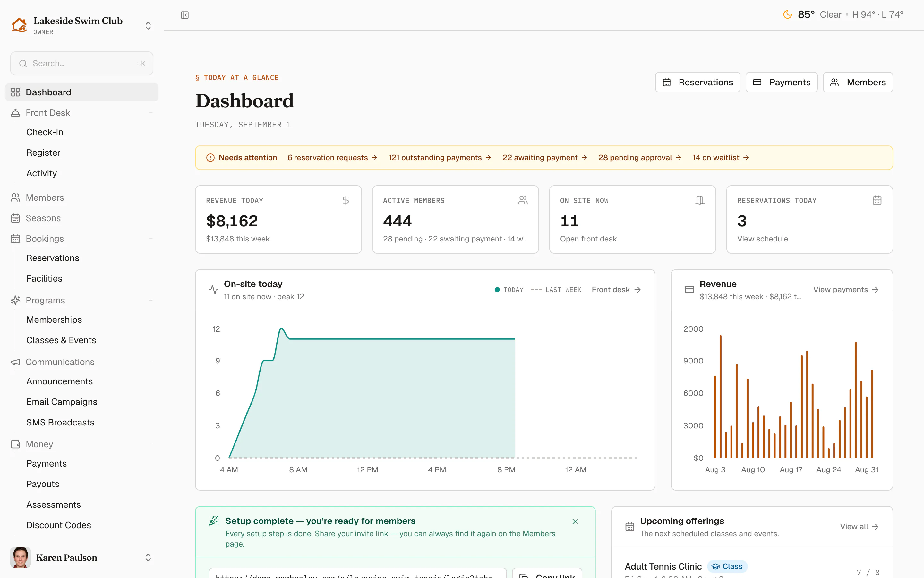Focus the Search input field
This screenshot has width=924, height=578.
pyautogui.click(x=82, y=64)
